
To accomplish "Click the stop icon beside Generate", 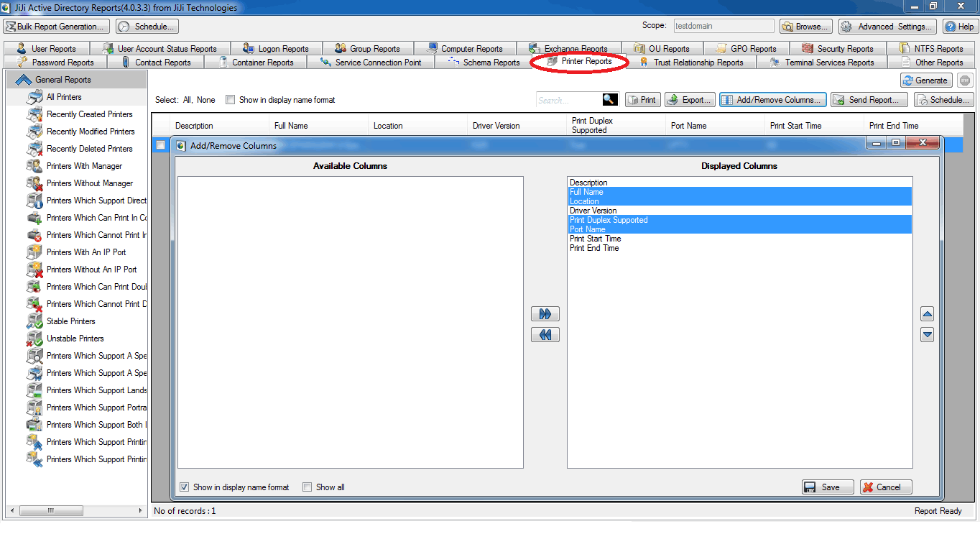I will (x=965, y=80).
